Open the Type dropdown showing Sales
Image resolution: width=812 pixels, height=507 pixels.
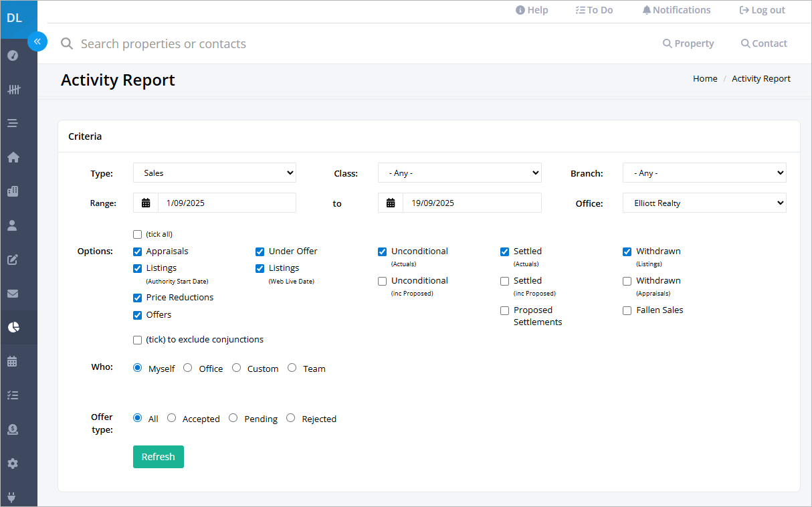pyautogui.click(x=215, y=173)
